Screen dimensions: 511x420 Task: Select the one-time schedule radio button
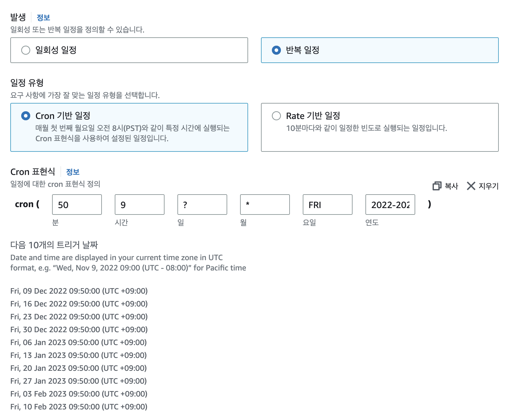(26, 50)
